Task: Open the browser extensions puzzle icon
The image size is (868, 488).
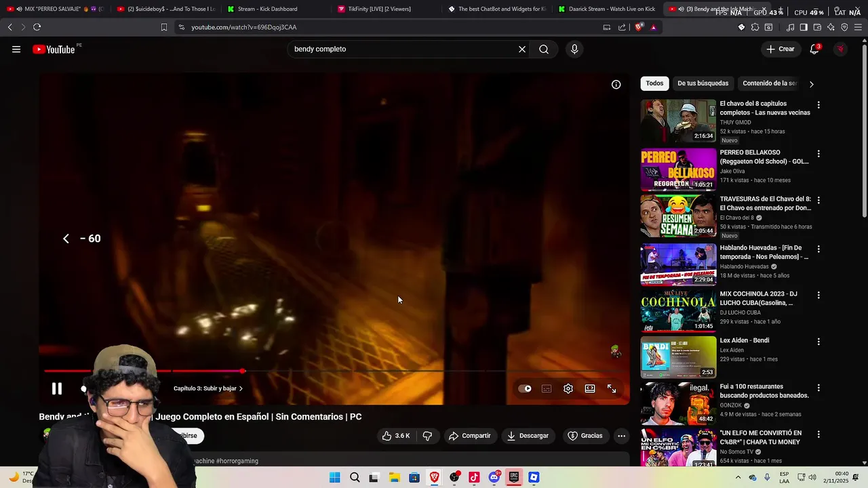Action: pos(755,27)
